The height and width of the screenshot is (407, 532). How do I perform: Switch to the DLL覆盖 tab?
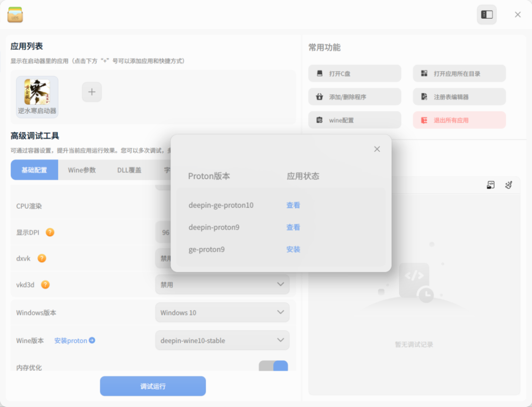pyautogui.click(x=129, y=170)
